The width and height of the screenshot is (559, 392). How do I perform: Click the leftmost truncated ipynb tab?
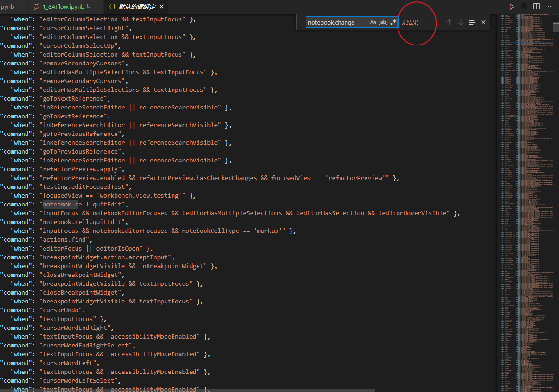coord(9,7)
